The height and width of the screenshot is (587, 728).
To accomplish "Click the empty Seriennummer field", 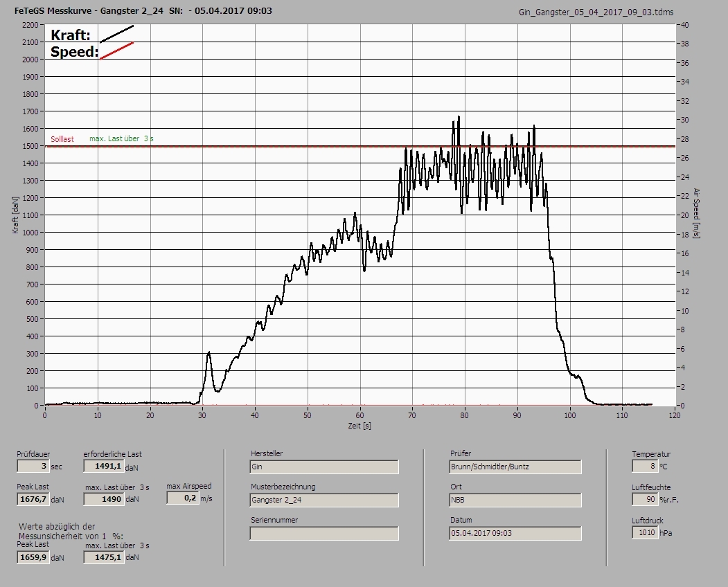I will coord(324,534).
